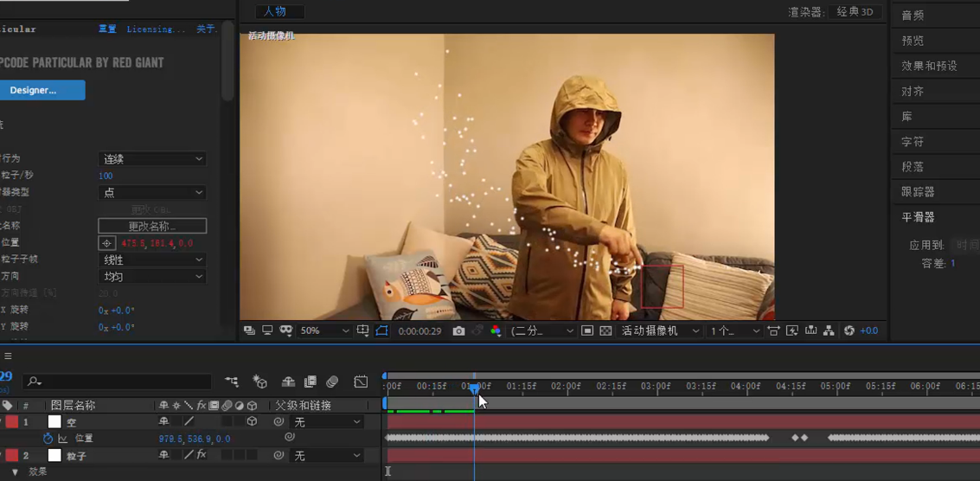This screenshot has height=481, width=980.
Task: Open the show channel color icon
Action: (x=496, y=330)
